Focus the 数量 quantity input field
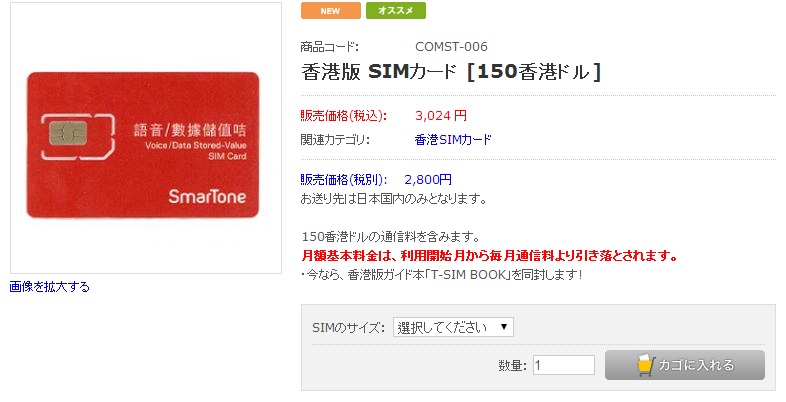The width and height of the screenshot is (786, 402). (564, 366)
